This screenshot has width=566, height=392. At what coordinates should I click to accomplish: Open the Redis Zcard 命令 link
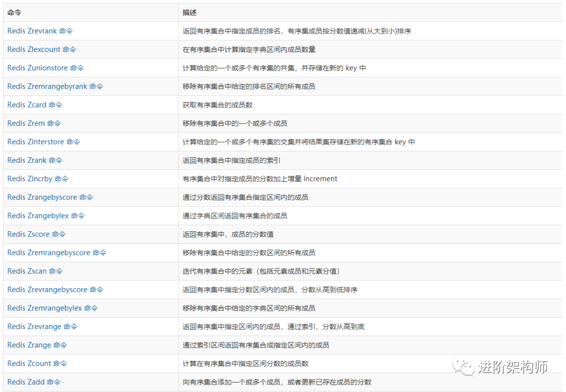(35, 105)
